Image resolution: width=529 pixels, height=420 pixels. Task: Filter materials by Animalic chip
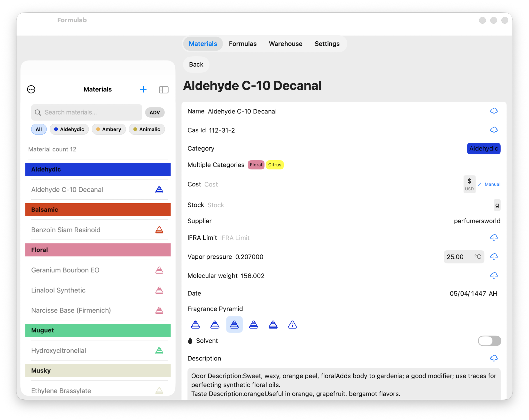click(147, 129)
